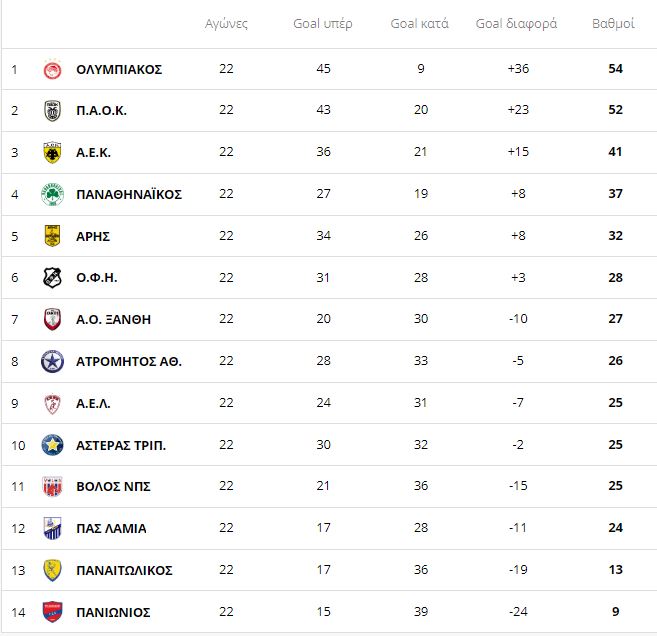Viewport: 657px width, 636px height.
Task: Click the P.A.O.K. club logo
Action: pos(52,111)
